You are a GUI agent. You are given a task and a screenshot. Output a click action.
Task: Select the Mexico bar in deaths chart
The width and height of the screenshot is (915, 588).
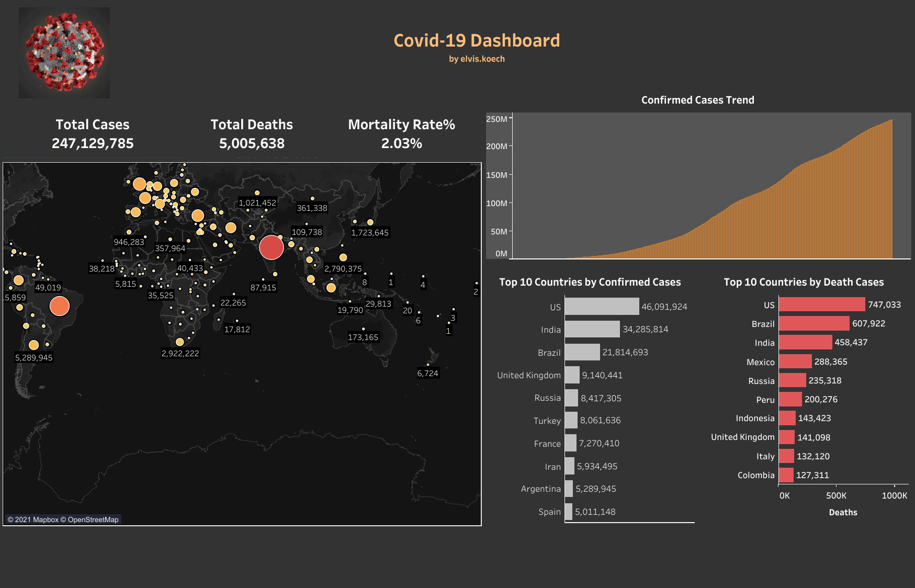tap(795, 361)
